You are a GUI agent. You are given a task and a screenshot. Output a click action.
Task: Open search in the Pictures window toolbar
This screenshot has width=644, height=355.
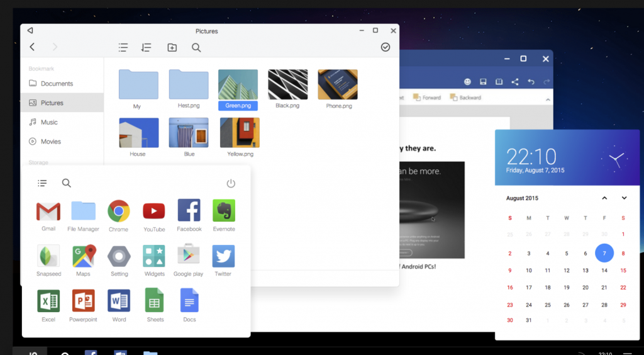pos(196,48)
